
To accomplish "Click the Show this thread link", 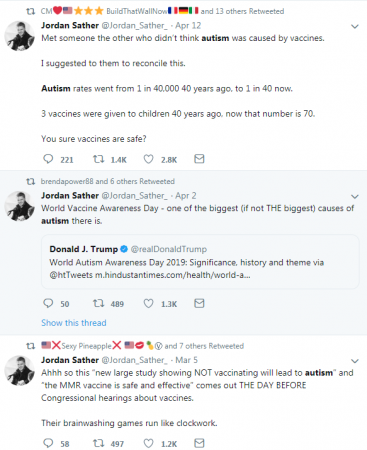I will click(x=74, y=323).
